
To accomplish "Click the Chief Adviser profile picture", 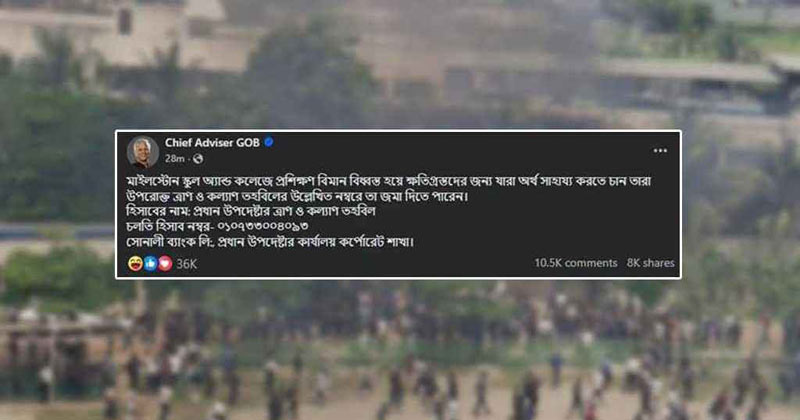I will click(142, 152).
